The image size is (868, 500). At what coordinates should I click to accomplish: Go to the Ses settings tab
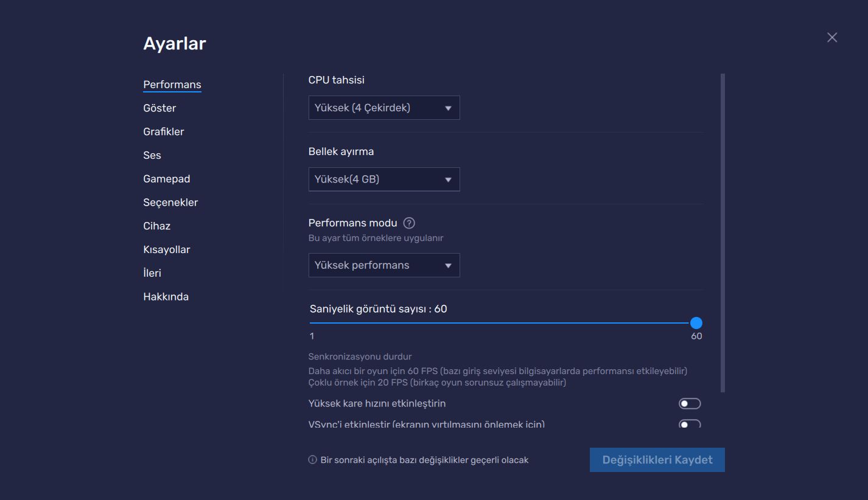(x=152, y=155)
